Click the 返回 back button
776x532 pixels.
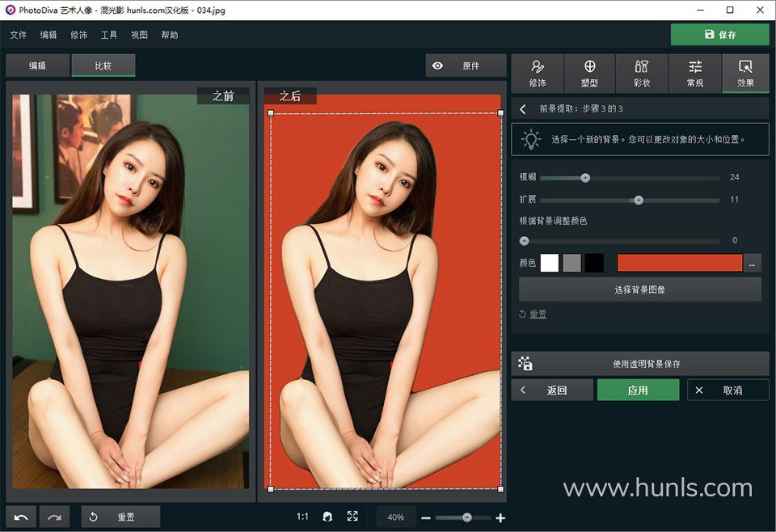tap(552, 391)
